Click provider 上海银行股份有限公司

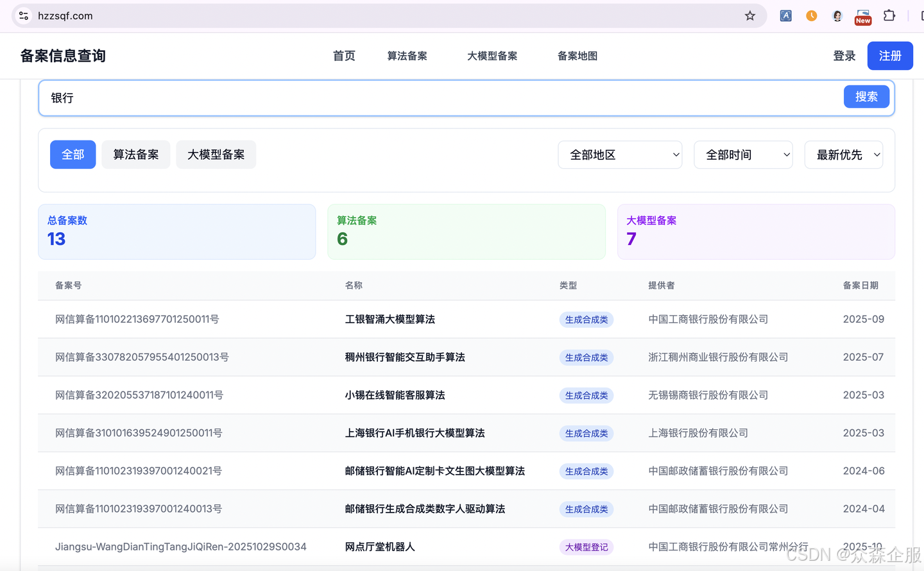[698, 433]
